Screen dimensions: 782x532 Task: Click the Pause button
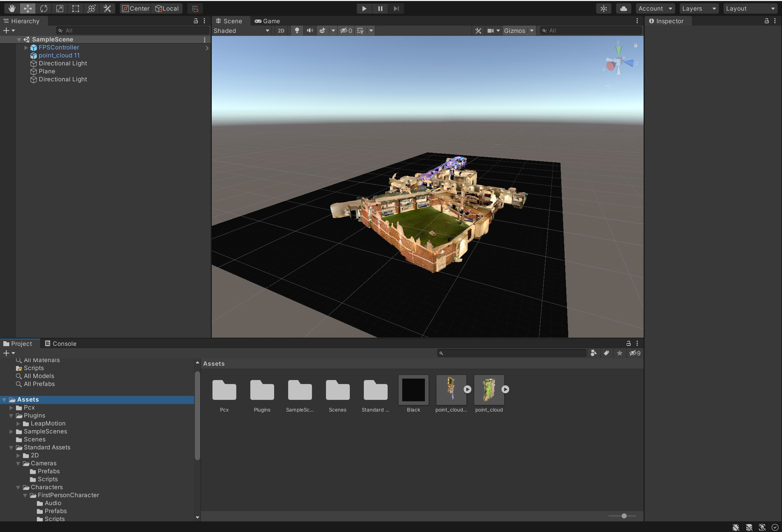tap(380, 8)
